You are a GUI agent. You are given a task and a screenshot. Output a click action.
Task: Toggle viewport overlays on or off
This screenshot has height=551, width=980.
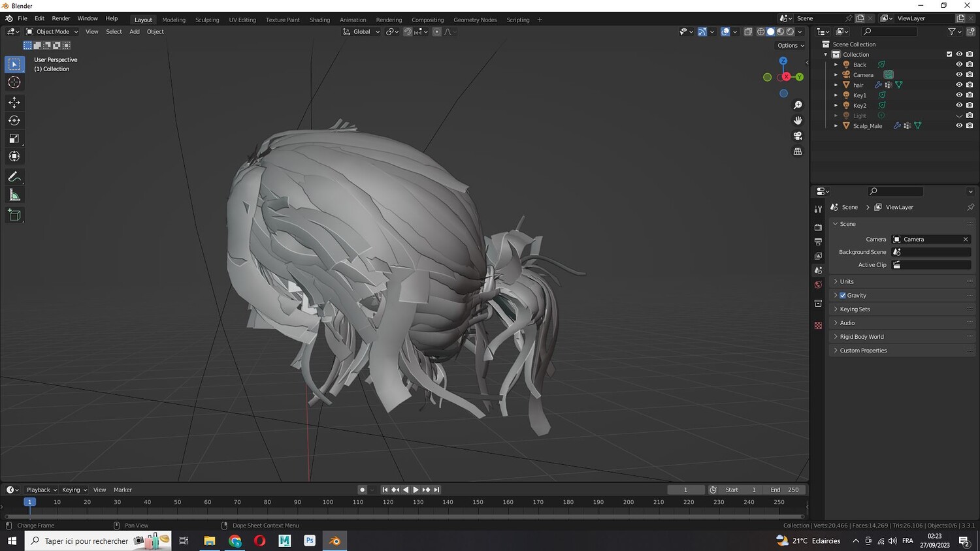(x=725, y=31)
